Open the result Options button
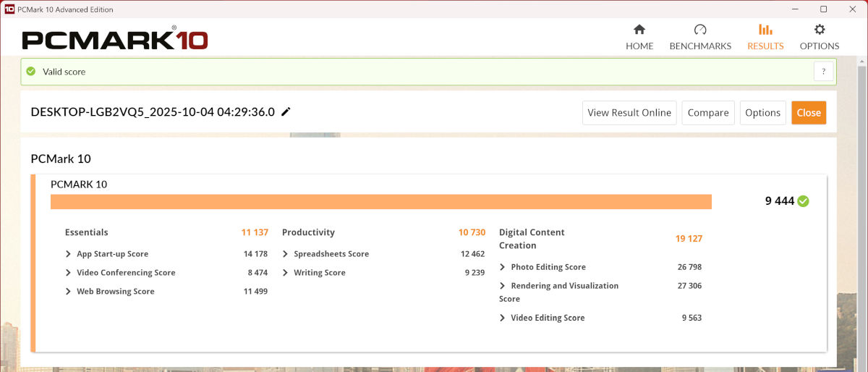This screenshot has width=868, height=372. [762, 112]
